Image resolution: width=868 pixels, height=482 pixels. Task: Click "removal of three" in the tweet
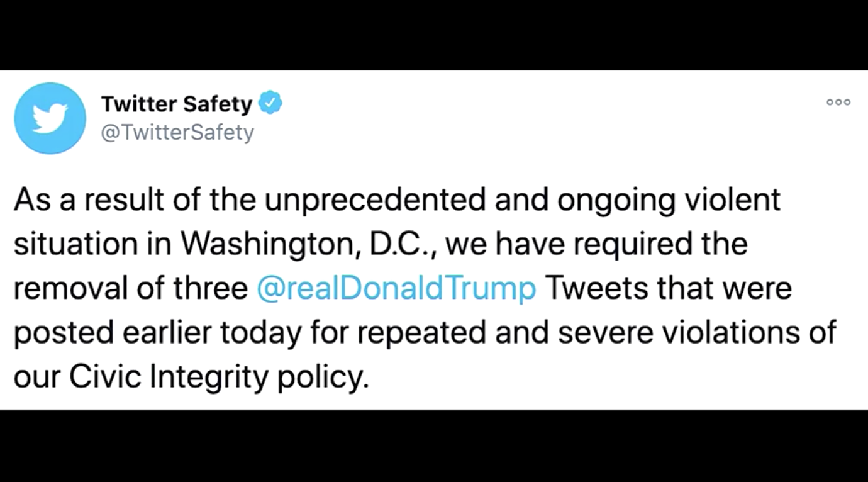[130, 288]
